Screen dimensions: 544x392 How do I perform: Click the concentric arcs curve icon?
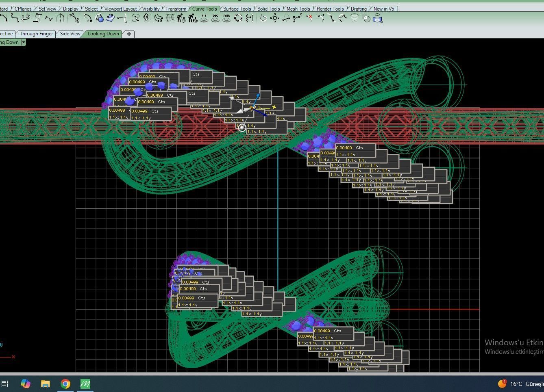pos(355,18)
